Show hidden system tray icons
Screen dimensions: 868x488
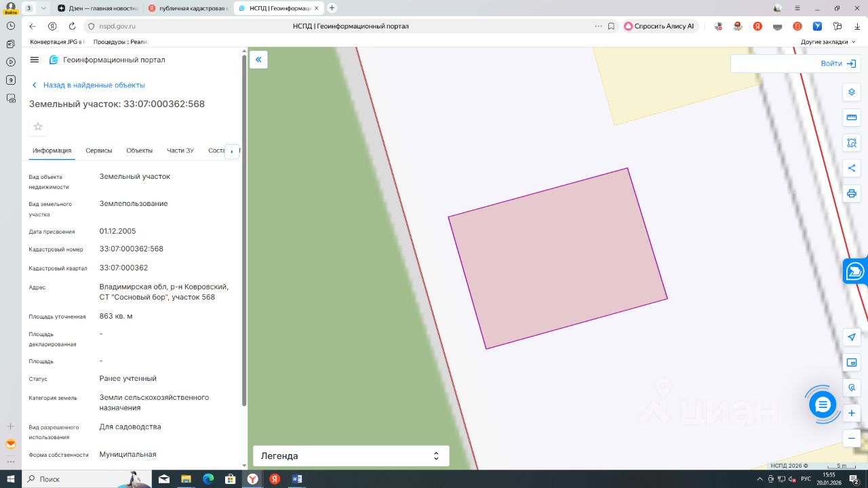click(x=759, y=479)
